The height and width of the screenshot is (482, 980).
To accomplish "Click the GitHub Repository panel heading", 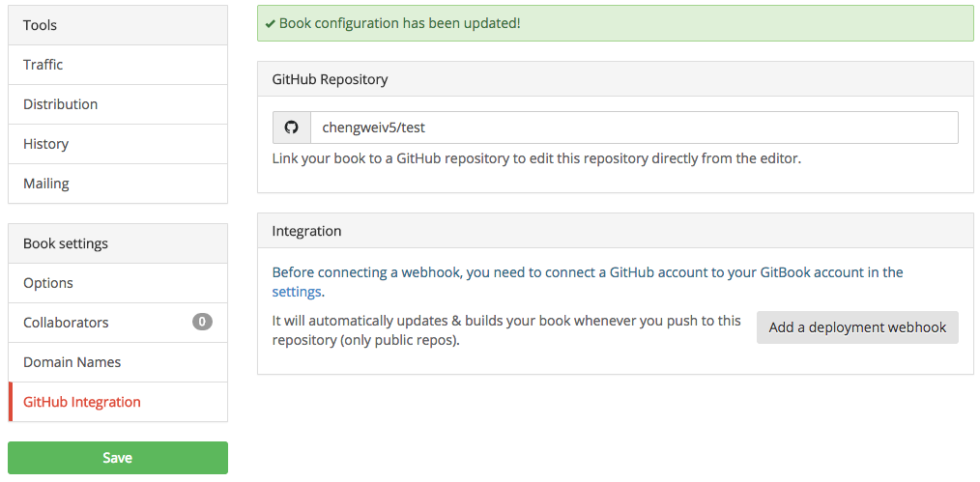I will tap(330, 79).
